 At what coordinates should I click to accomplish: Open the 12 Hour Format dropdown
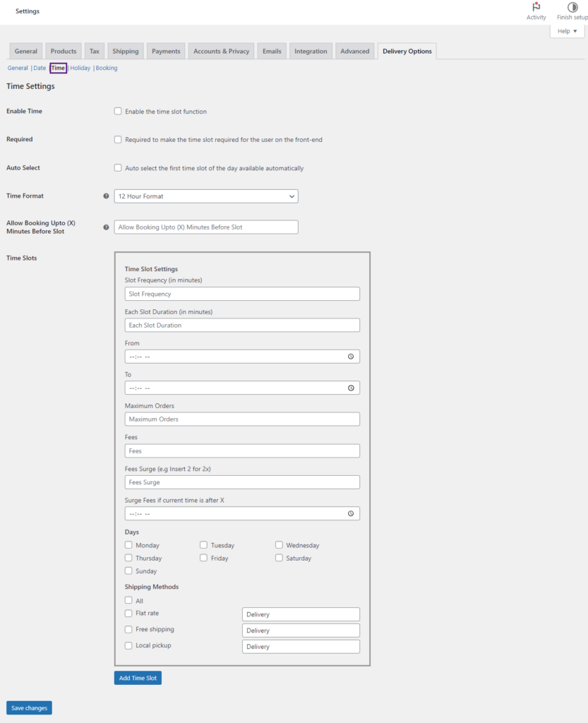coord(206,196)
